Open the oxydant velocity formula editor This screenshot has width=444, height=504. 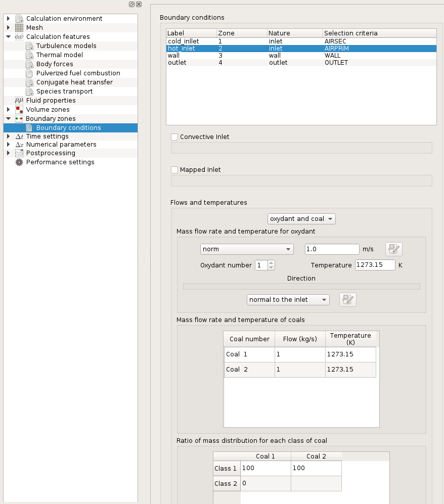pos(394,249)
